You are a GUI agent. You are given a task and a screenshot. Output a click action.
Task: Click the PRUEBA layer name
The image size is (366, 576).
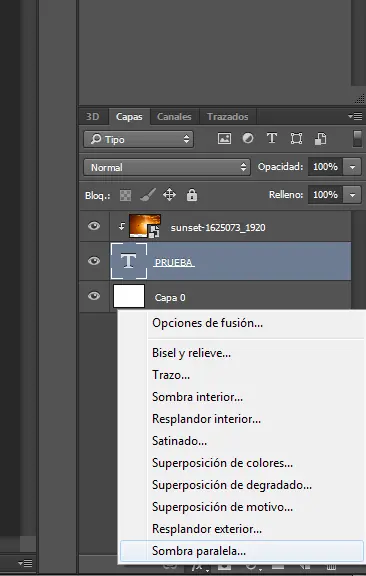point(174,262)
